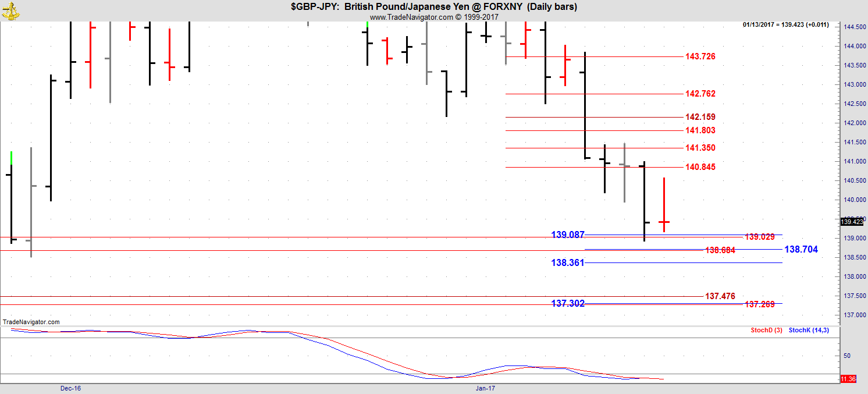Image resolution: width=868 pixels, height=394 pixels.
Task: Click the TradeNavigator.com watermark at bottom left
Action: tap(31, 322)
